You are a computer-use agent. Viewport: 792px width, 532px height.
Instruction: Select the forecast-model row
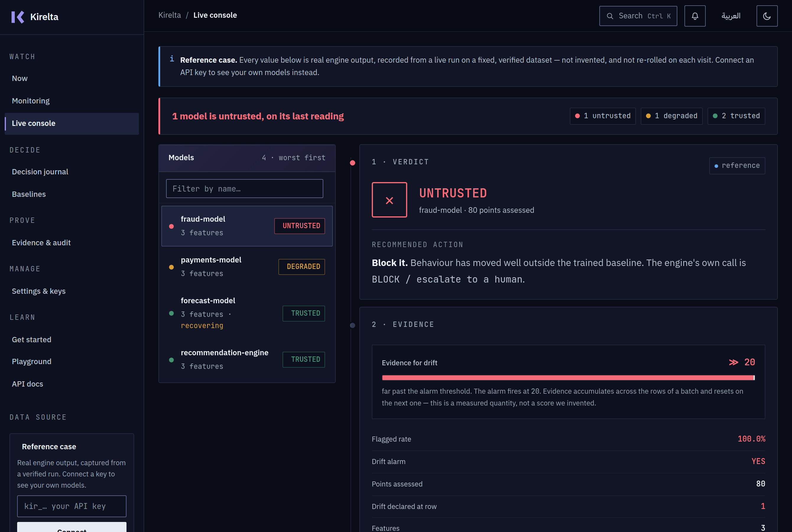coord(247,313)
